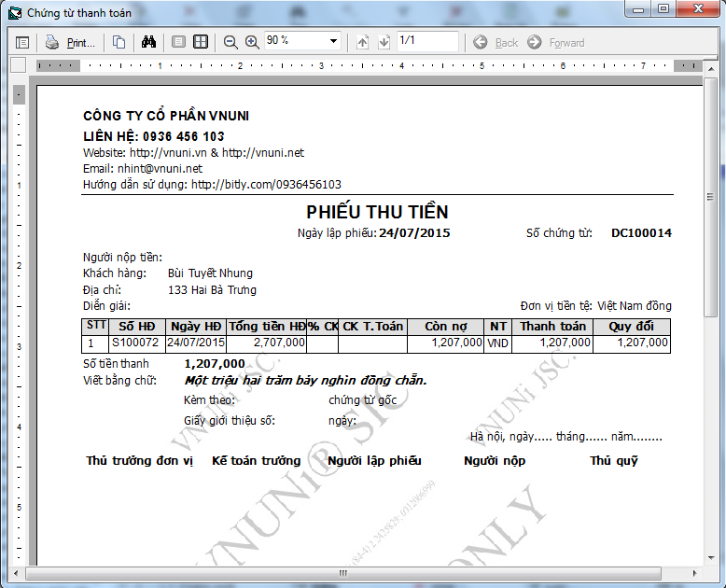Expand the 90% zoom level dropdown
Image resolution: width=726 pixels, height=588 pixels.
click(333, 41)
